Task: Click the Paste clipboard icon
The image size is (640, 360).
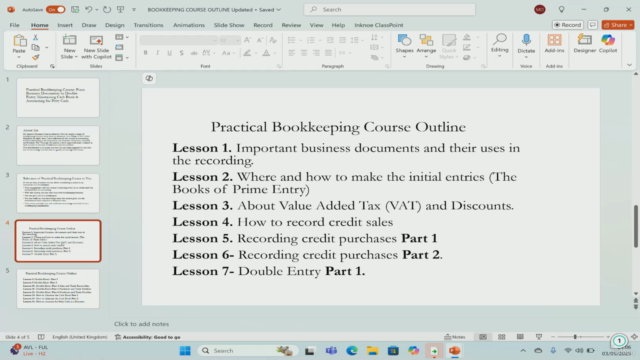Action: [19, 40]
